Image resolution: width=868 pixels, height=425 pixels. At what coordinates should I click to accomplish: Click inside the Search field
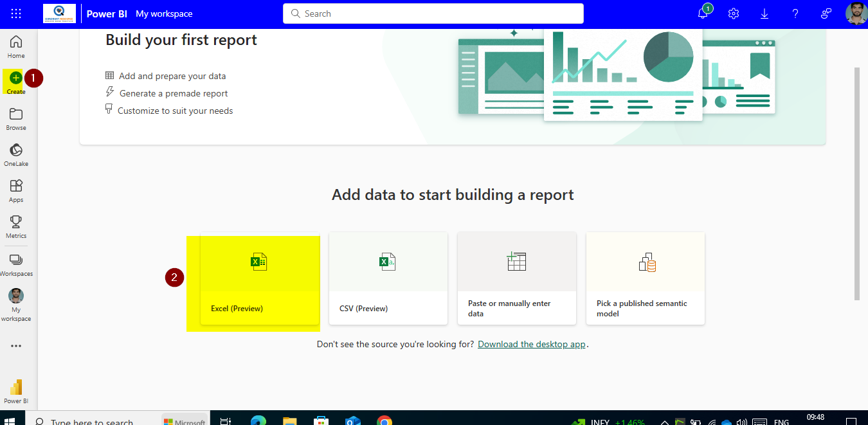coord(433,13)
